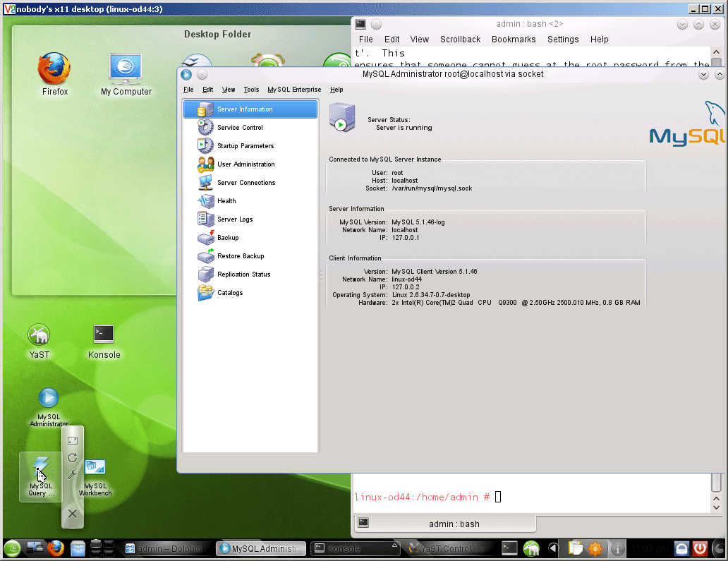The width and height of the screenshot is (728, 561).
Task: Open the Tools menu in MySQL Administrator
Action: (x=251, y=90)
